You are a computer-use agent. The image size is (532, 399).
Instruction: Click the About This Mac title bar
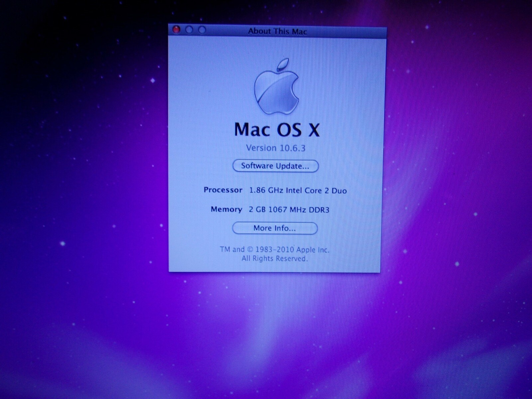277,31
